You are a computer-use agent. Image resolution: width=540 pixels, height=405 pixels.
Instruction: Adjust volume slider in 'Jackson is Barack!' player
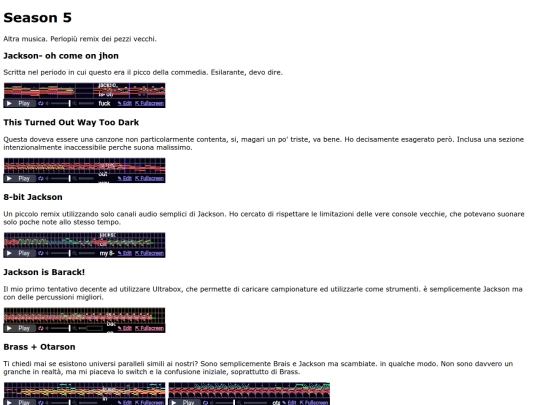[x=61, y=328]
